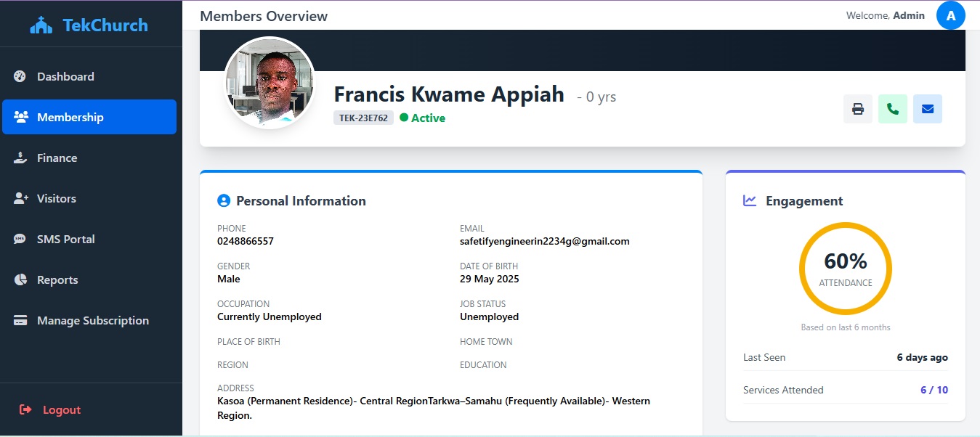The image size is (980, 437).
Task: Open the Membership menu item
Action: (x=70, y=117)
